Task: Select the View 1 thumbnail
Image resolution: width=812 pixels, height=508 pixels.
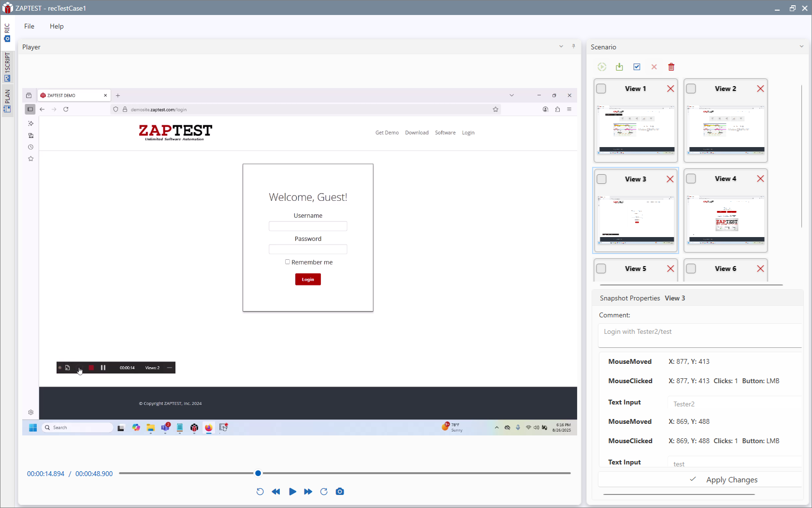Action: 636,130
